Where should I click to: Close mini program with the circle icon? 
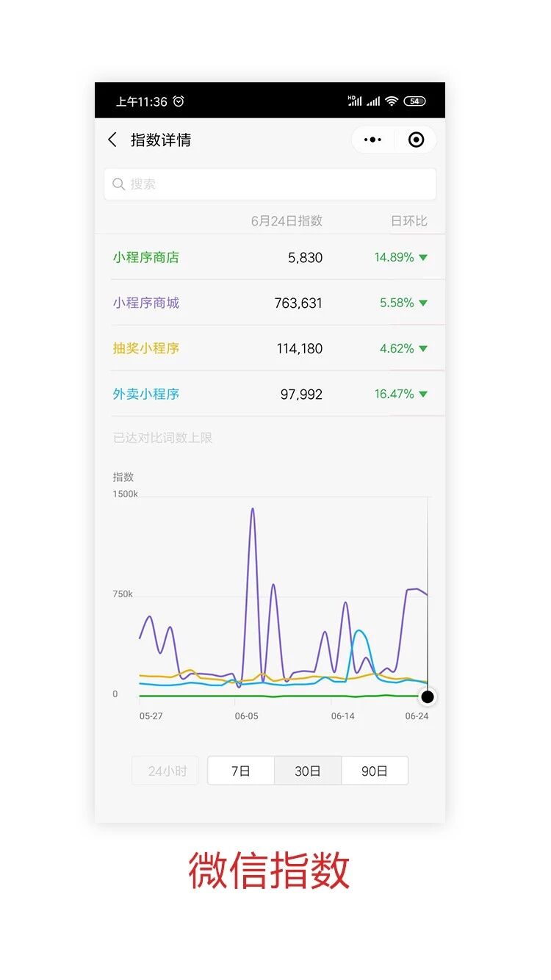pyautogui.click(x=416, y=140)
